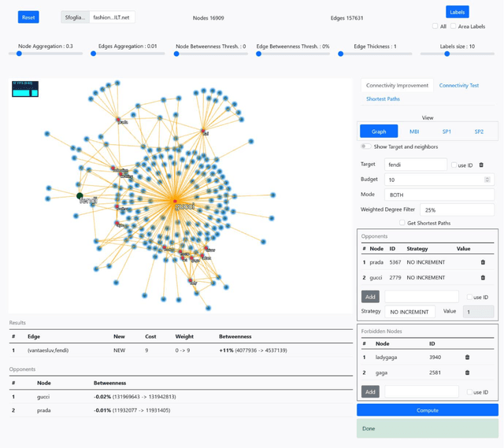Click Add button under Opponents
The image size is (504, 448).
pyautogui.click(x=370, y=297)
